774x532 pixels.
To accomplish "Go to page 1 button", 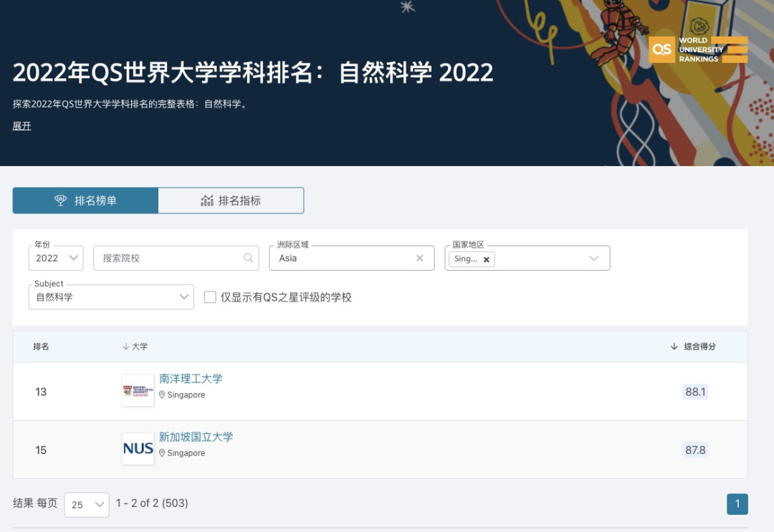I will pyautogui.click(x=737, y=504).
